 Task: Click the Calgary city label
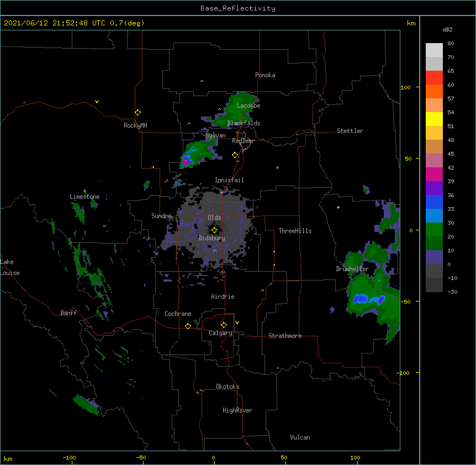point(220,333)
